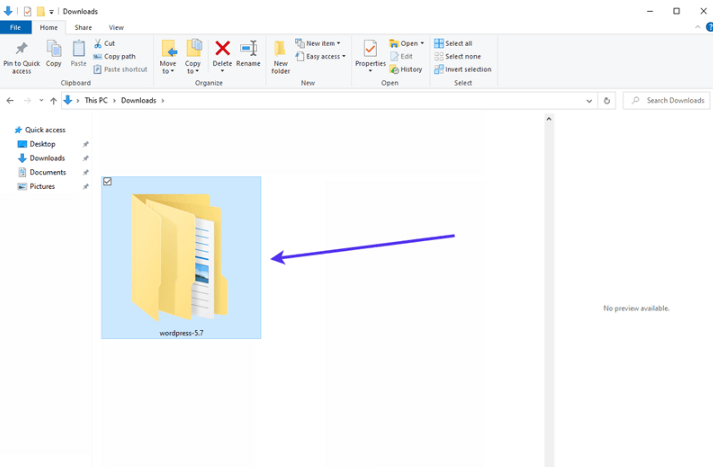The height and width of the screenshot is (467, 713).
Task: Go up one folder level
Action: (53, 100)
